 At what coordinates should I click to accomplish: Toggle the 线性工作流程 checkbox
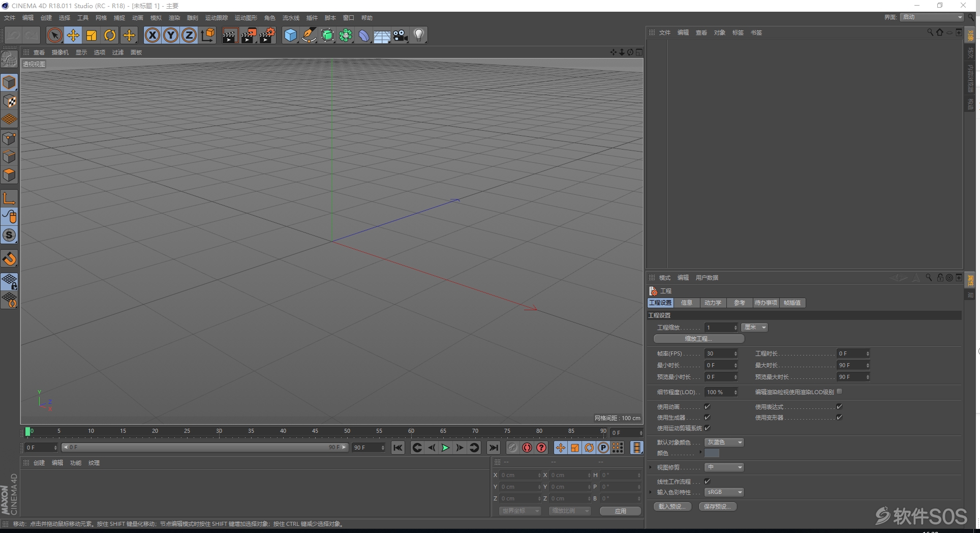coord(707,481)
